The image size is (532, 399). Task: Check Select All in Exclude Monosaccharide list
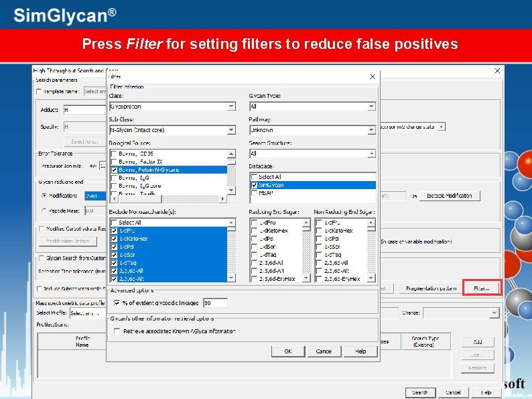click(x=115, y=223)
